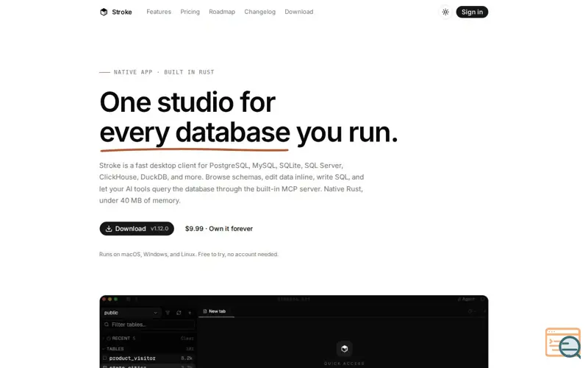Click the Stroke brand name text
This screenshot has width=588, height=368.
click(x=122, y=12)
